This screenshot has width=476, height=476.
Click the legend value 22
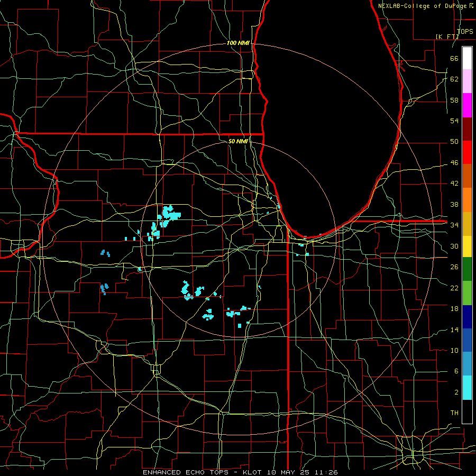click(454, 288)
